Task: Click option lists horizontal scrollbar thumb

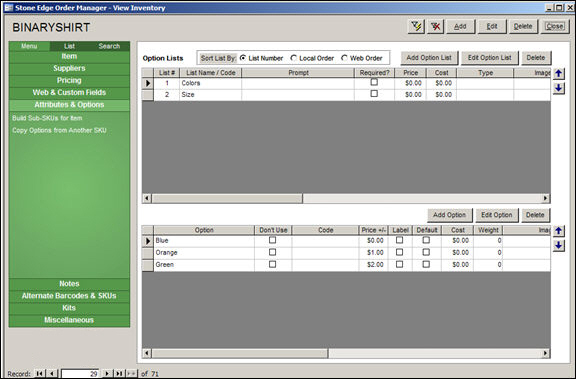Action: click(227, 198)
